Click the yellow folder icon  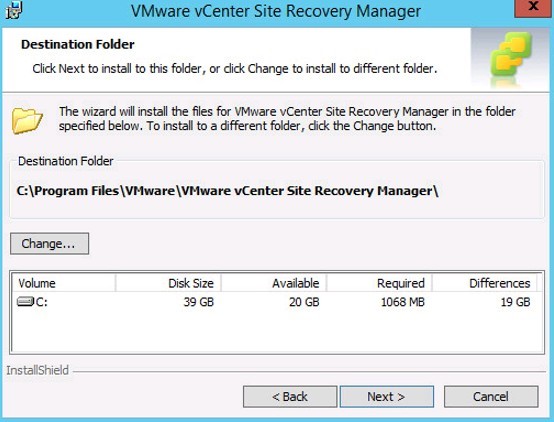[27, 121]
